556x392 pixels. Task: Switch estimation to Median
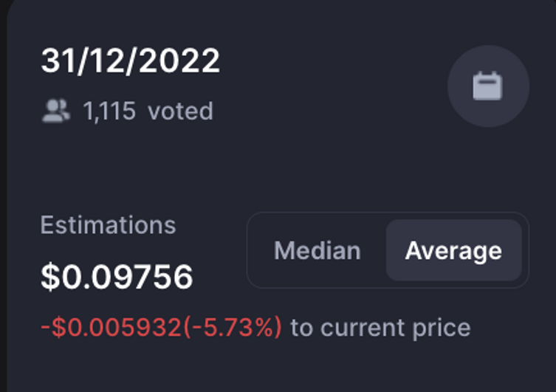[x=318, y=250]
